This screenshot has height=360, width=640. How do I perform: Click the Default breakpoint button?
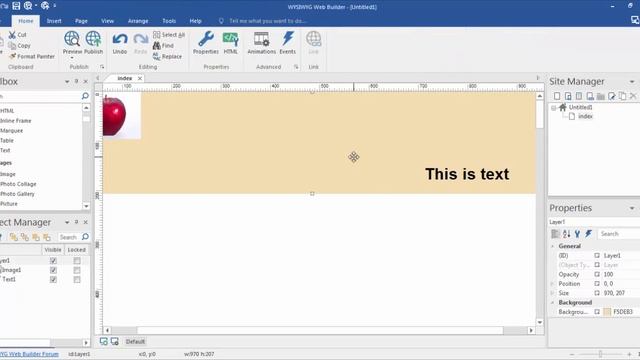tap(135, 342)
